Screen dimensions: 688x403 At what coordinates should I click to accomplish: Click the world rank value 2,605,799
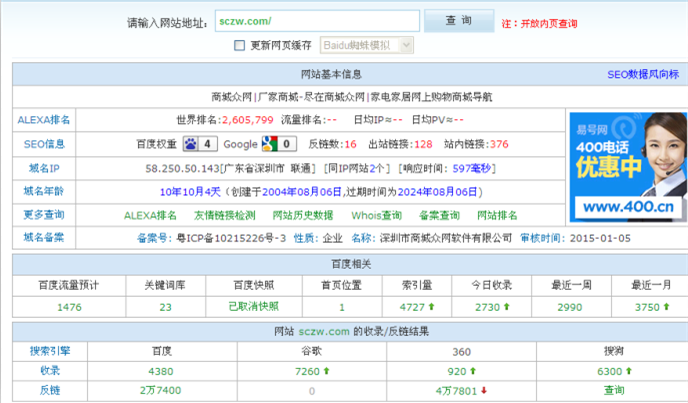[247, 120]
